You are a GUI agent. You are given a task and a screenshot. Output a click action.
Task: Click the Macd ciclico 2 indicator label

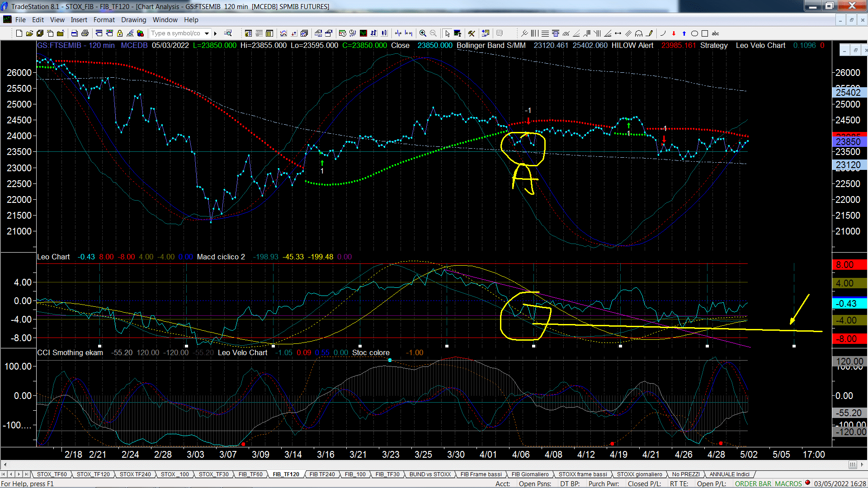(221, 257)
